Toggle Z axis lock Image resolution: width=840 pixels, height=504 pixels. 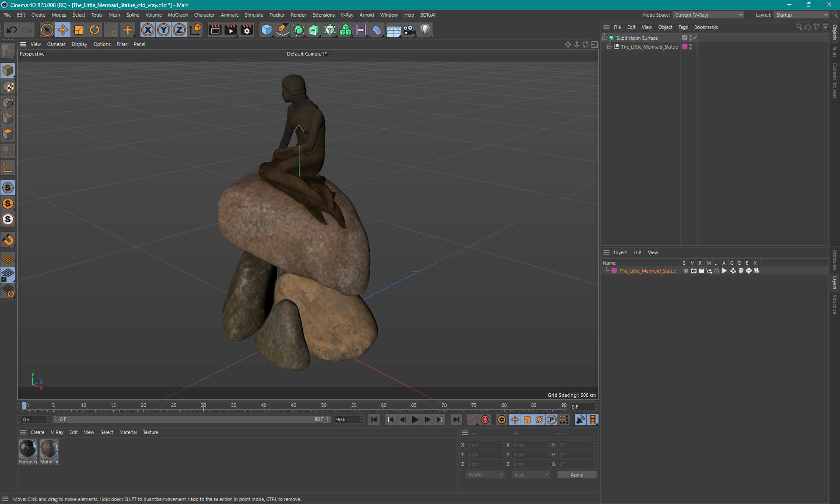coord(179,30)
